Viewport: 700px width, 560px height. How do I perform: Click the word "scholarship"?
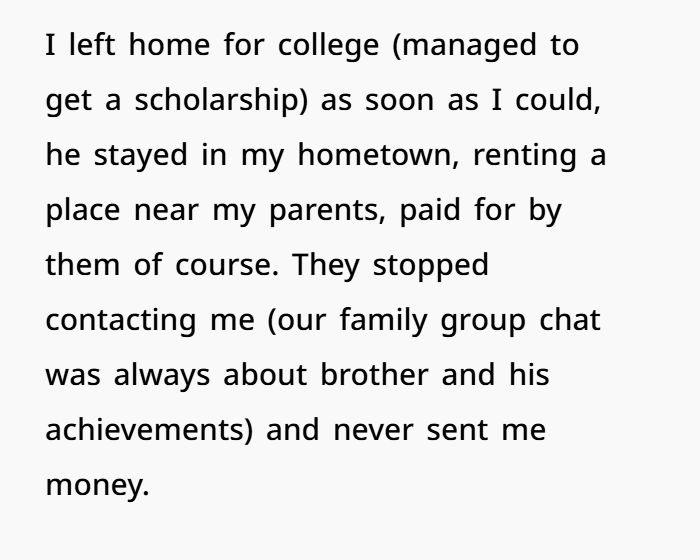click(220, 101)
